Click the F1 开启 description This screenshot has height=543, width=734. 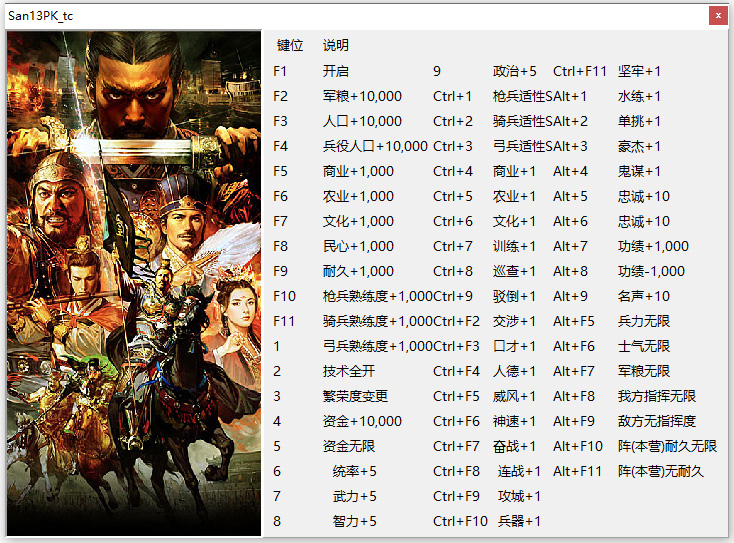tap(336, 71)
